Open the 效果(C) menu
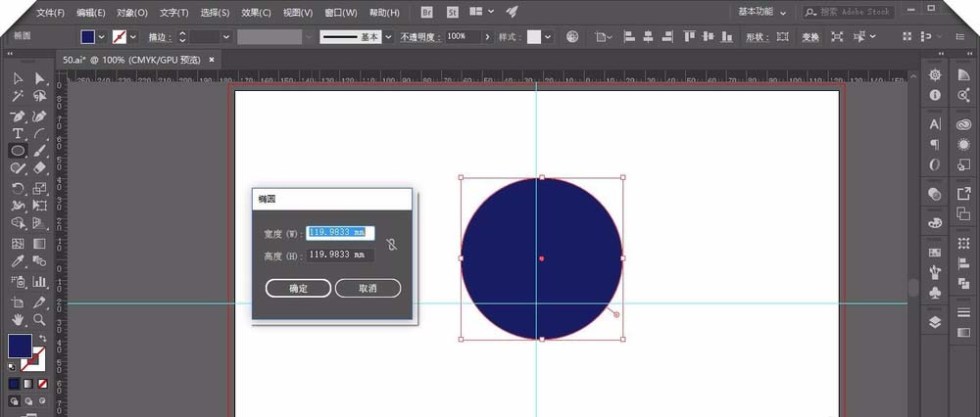 (256, 13)
